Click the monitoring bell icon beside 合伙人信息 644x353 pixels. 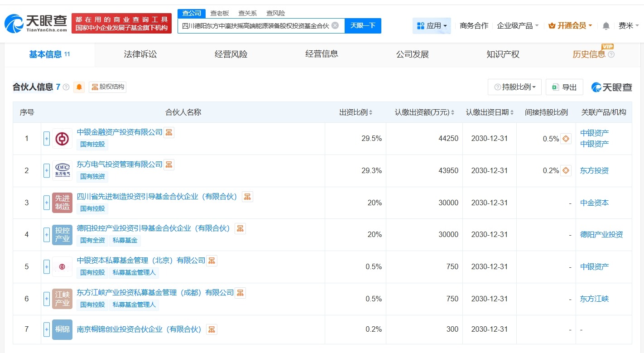coord(79,87)
